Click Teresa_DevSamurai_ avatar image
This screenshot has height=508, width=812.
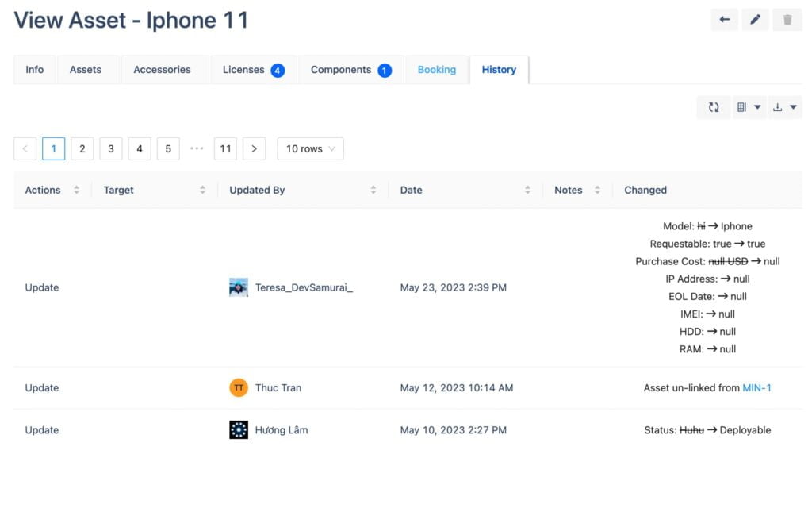click(x=239, y=287)
